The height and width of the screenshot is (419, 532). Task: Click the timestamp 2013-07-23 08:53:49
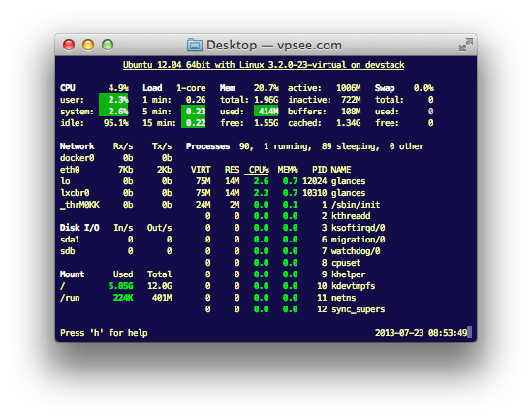(422, 333)
